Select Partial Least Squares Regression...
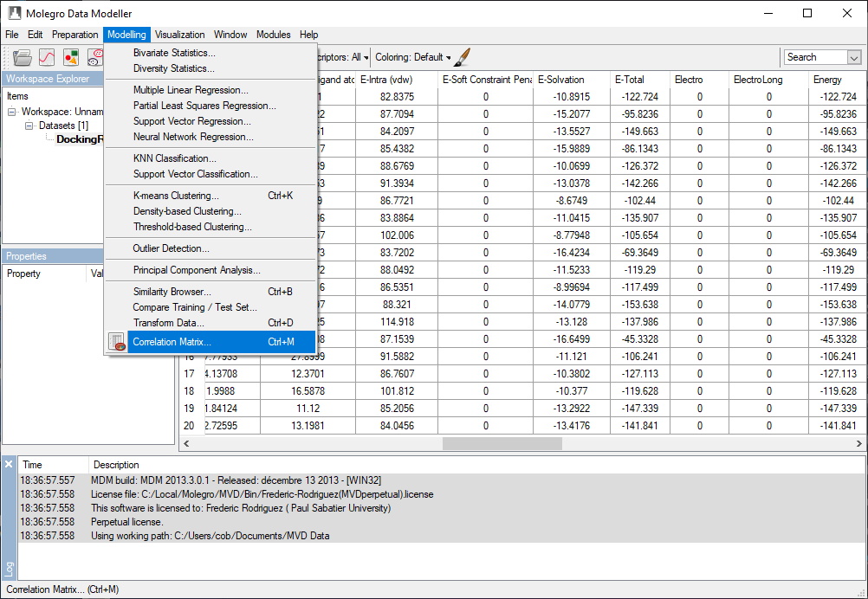The width and height of the screenshot is (868, 599). tap(211, 106)
